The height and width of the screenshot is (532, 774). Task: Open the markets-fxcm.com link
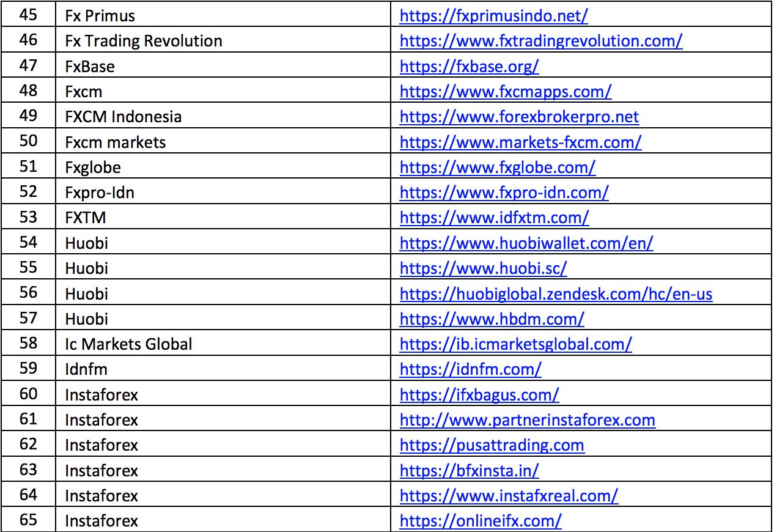click(x=521, y=142)
